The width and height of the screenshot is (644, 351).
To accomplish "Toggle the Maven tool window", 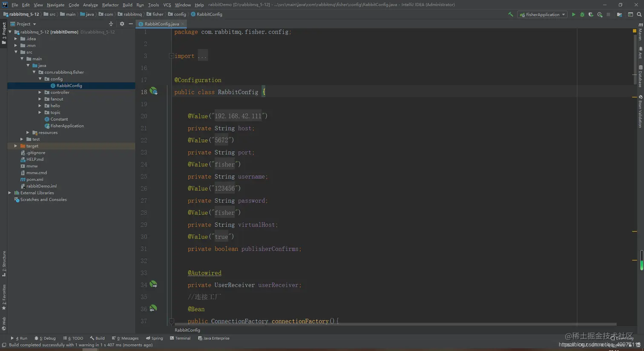I will click(640, 33).
